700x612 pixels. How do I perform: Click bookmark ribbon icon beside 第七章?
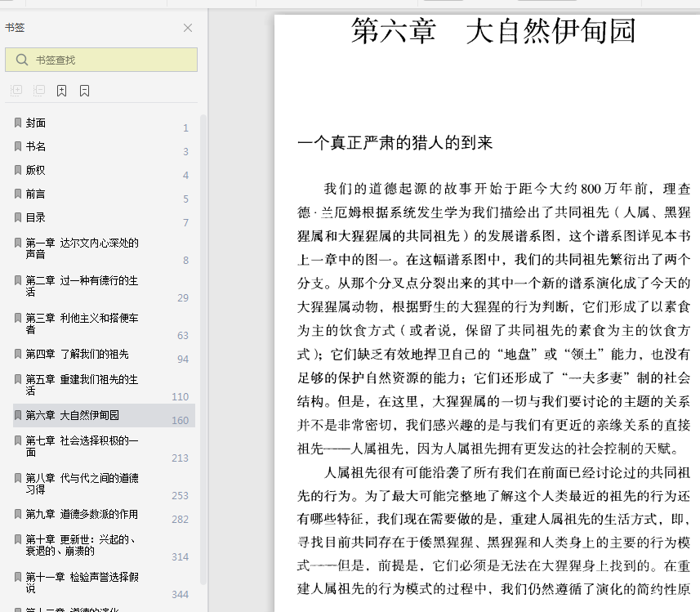coord(18,440)
